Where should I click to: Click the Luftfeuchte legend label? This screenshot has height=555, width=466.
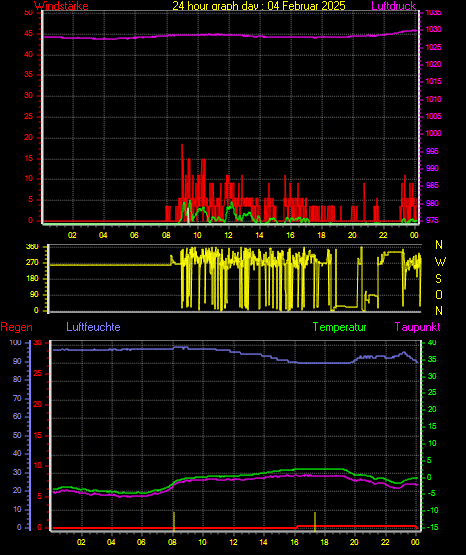point(93,327)
